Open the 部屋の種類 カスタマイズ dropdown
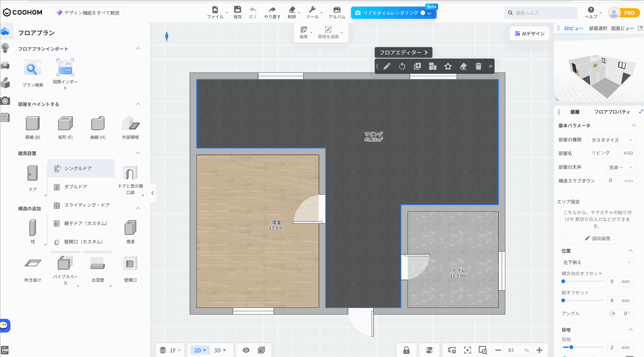 (x=612, y=140)
